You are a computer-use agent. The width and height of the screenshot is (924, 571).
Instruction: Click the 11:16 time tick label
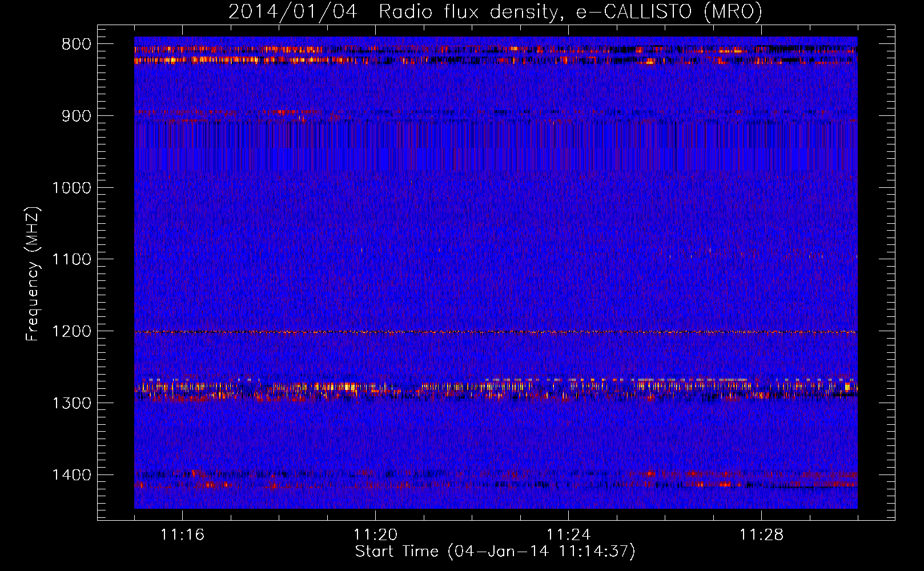pos(182,535)
